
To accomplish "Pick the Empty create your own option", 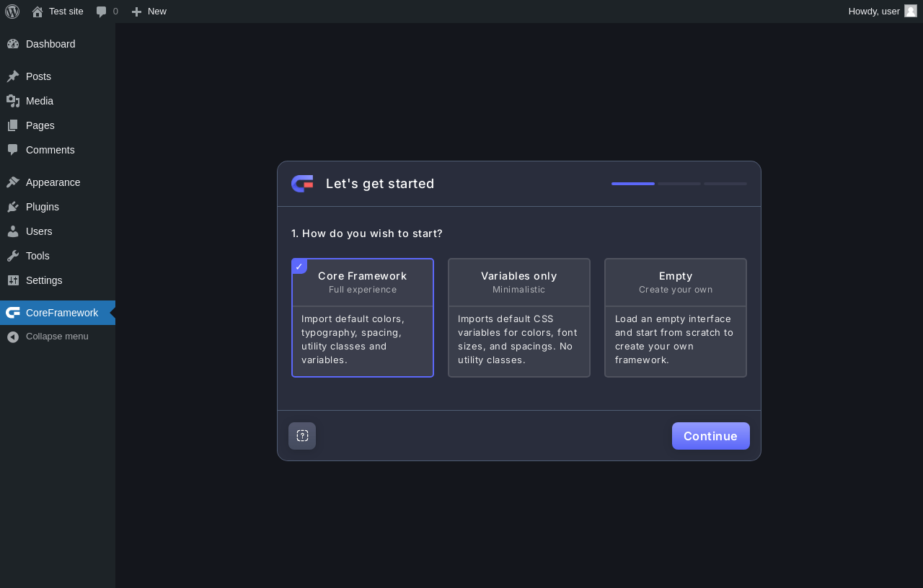I will coord(676,317).
